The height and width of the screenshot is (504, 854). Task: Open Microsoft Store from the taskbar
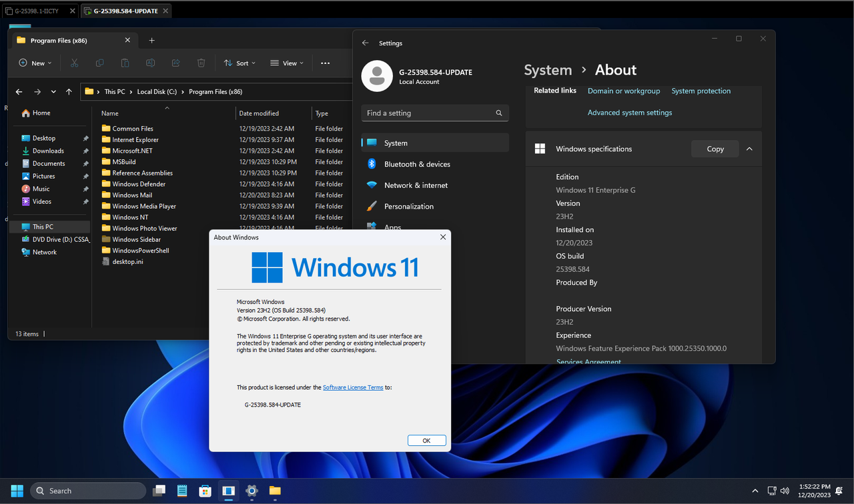pyautogui.click(x=205, y=491)
